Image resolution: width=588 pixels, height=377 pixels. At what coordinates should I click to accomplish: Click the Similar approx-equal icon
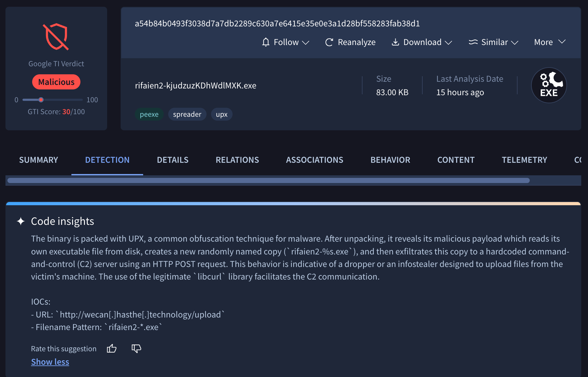[x=473, y=42]
